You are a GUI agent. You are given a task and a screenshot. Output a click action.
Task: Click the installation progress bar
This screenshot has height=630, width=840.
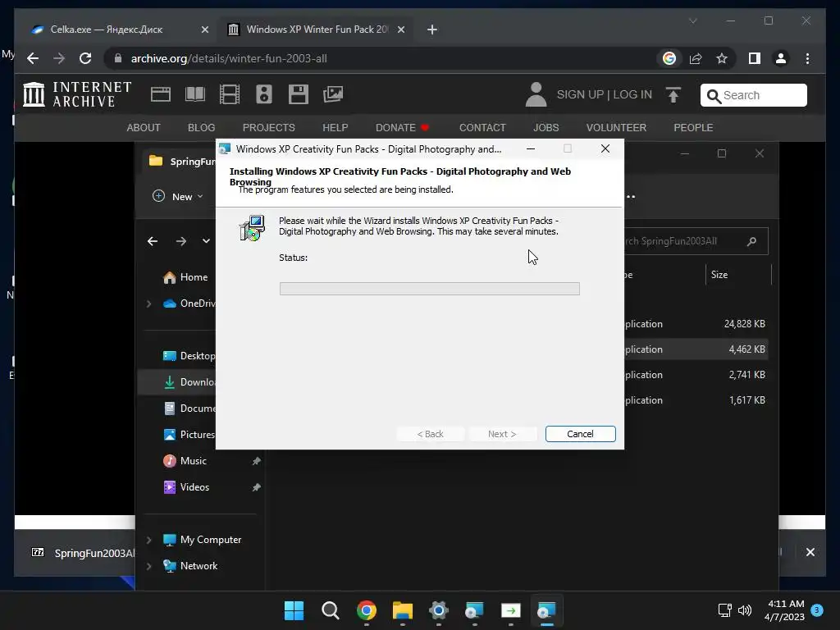[x=429, y=289]
